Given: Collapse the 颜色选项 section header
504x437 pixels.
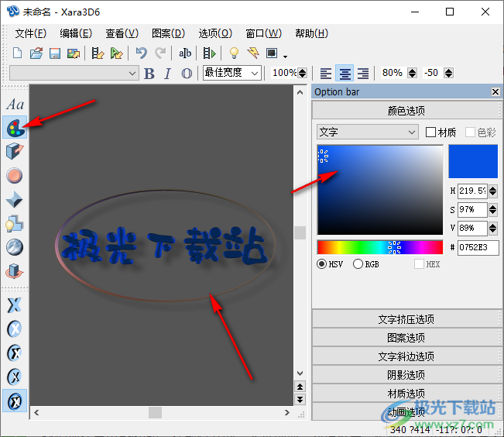Looking at the screenshot, I should tap(406, 111).
